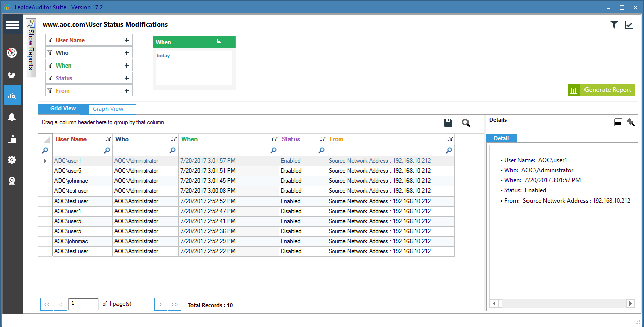Expand the From filter with plus
This screenshot has height=327, width=644.
[x=126, y=91]
